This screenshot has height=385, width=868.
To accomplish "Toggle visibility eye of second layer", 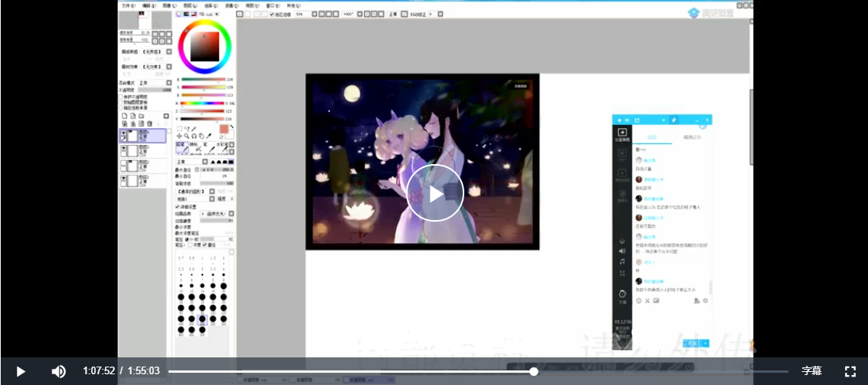I will pyautogui.click(x=124, y=148).
